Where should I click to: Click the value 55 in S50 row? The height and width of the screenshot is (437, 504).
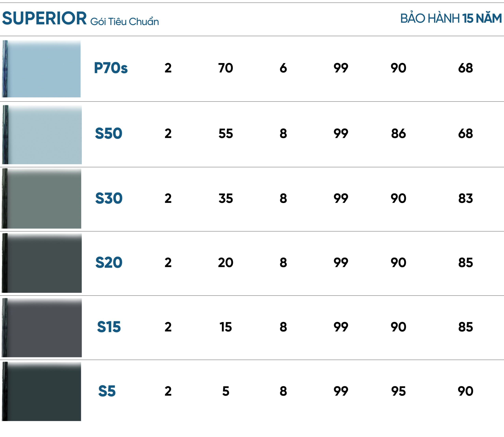click(226, 133)
